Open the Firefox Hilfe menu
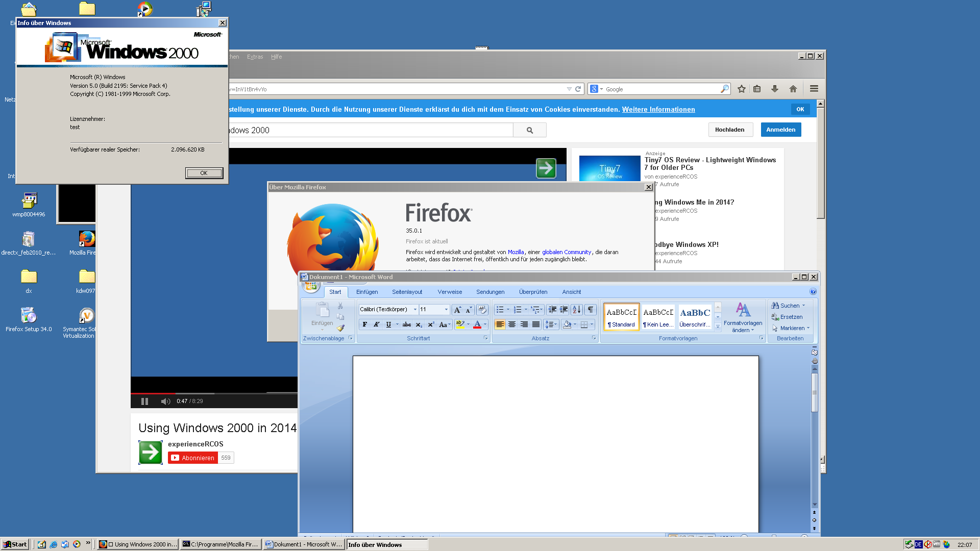980x551 pixels. [x=276, y=57]
